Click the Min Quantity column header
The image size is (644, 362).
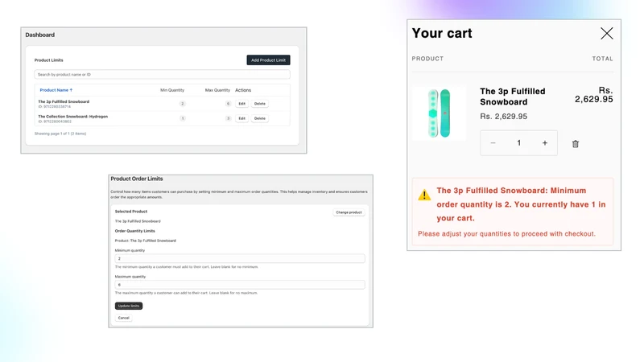pos(172,90)
